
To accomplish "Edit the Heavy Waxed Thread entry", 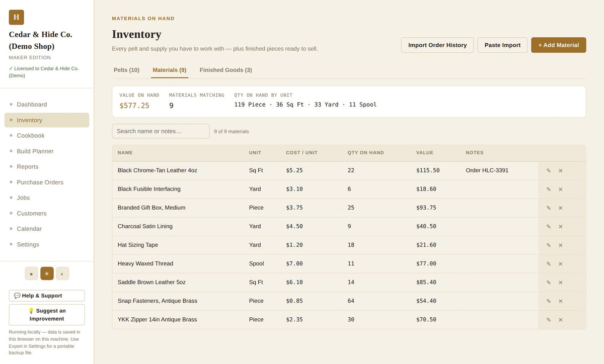I will click(x=549, y=264).
